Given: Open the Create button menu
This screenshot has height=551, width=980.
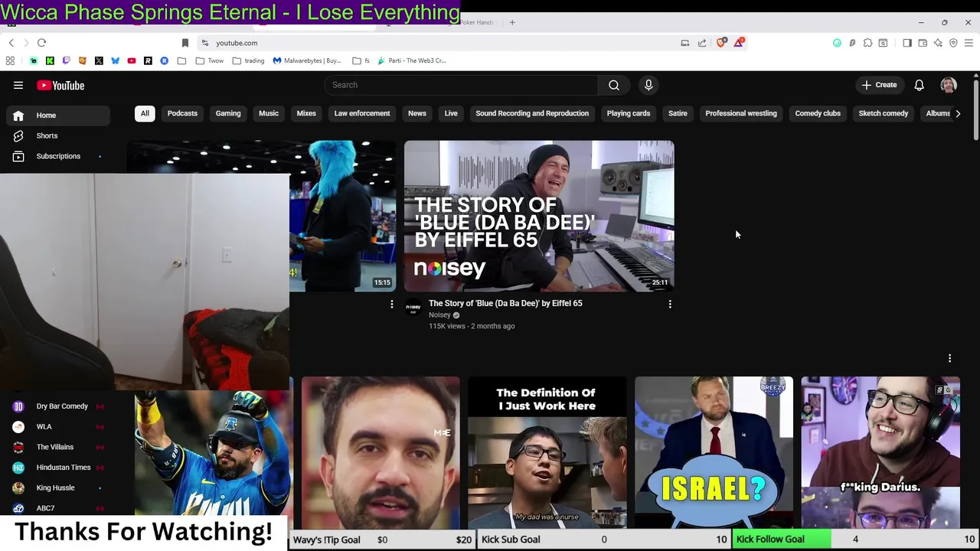Looking at the screenshot, I should 879,85.
